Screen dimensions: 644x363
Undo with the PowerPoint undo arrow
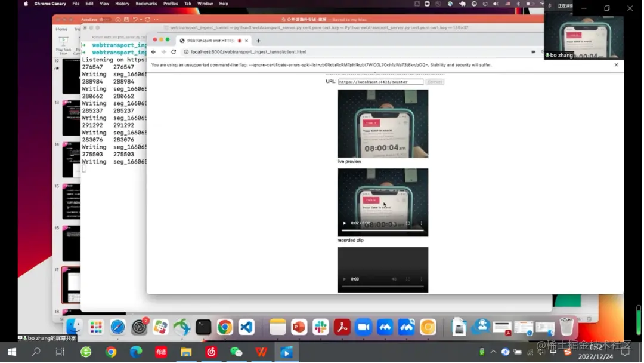tap(135, 20)
